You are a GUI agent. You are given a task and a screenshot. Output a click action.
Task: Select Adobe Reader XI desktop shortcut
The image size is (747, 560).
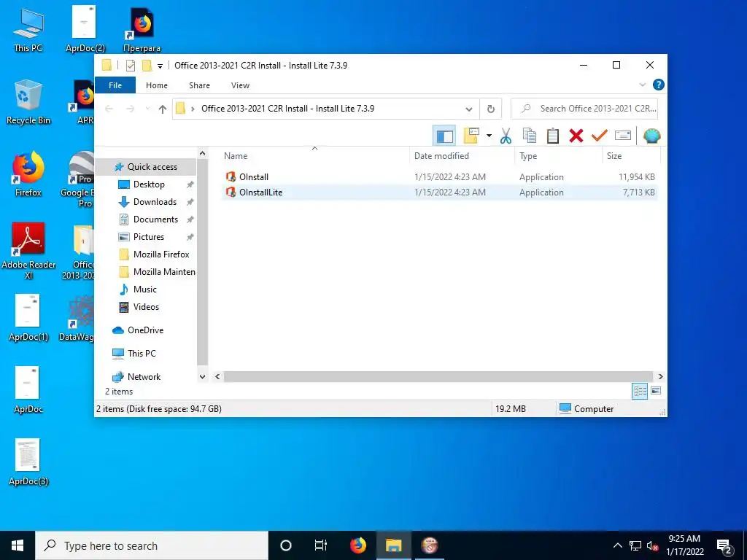coord(28,251)
